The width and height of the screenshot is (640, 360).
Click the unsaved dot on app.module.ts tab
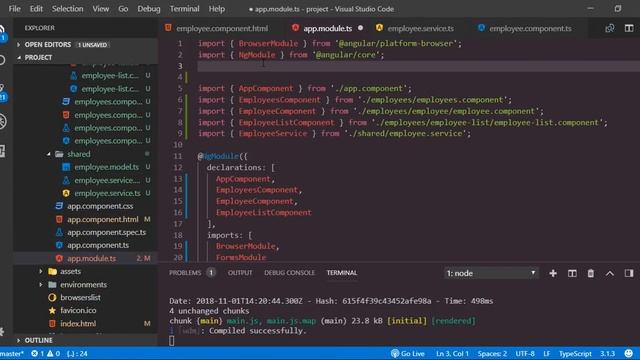360,28
